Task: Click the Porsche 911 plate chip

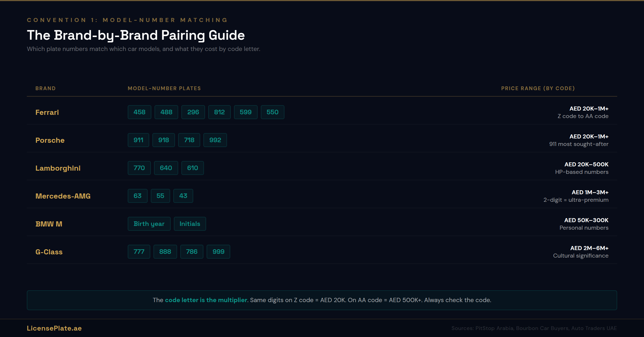Action: click(138, 140)
